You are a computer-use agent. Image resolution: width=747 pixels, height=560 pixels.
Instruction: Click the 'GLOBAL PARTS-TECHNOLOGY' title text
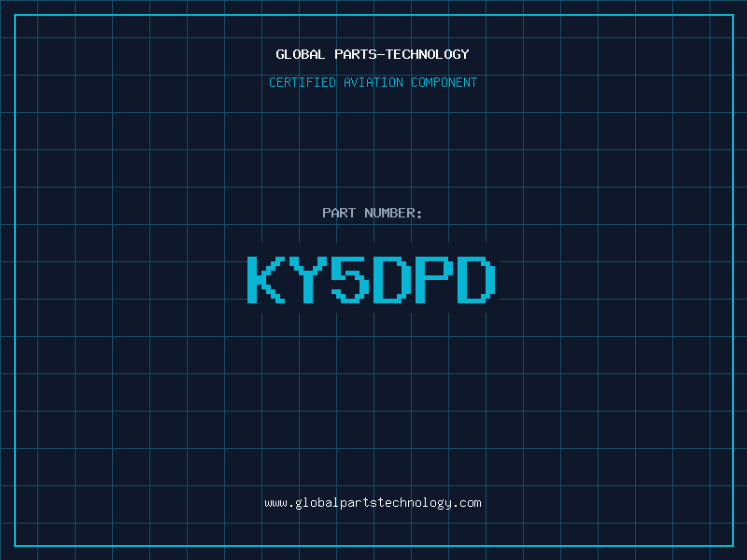tap(373, 54)
